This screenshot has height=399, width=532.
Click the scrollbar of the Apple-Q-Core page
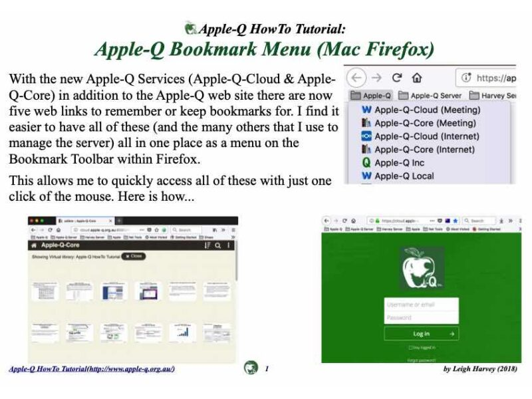click(x=236, y=261)
